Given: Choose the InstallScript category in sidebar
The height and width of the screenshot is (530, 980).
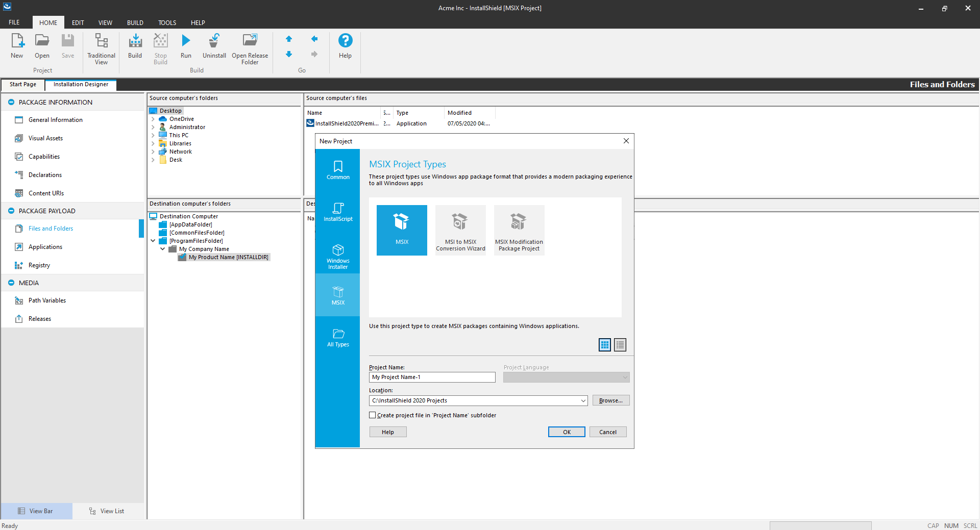Looking at the screenshot, I should click(x=338, y=212).
